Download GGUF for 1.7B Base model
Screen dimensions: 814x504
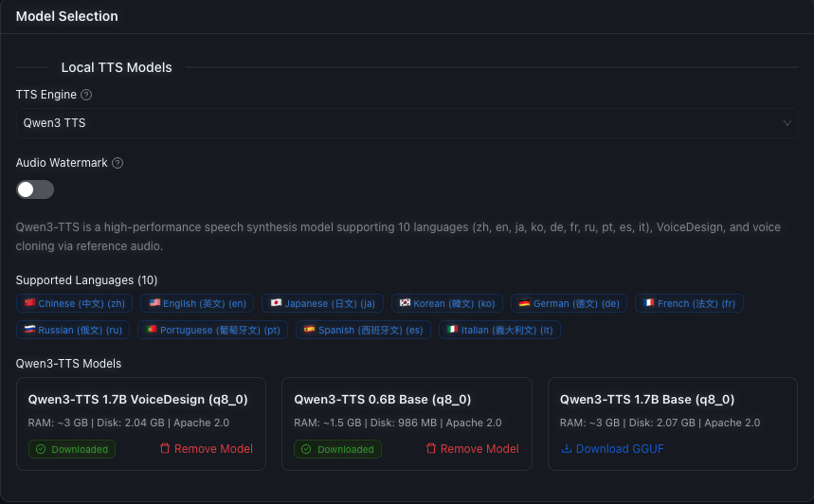click(x=612, y=448)
